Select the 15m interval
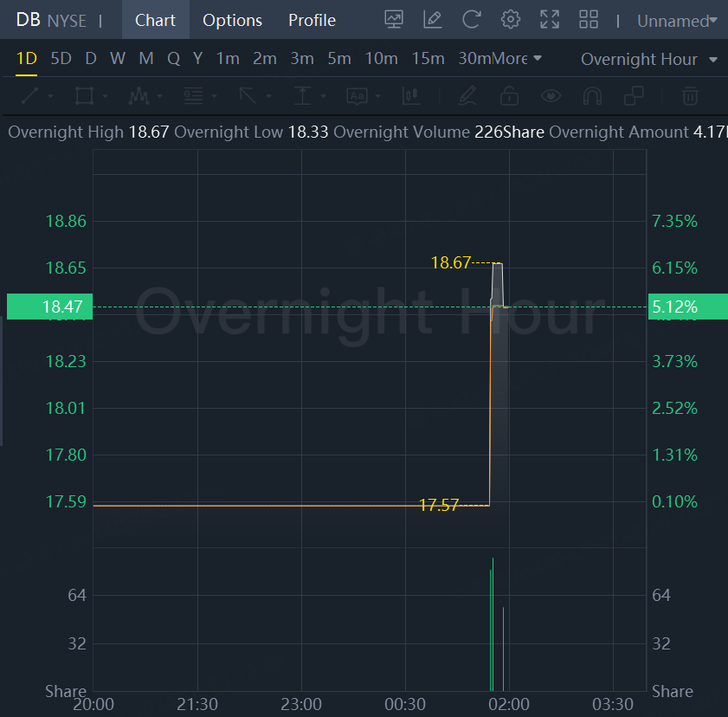Viewport: 728px width, 717px height. 428,59
